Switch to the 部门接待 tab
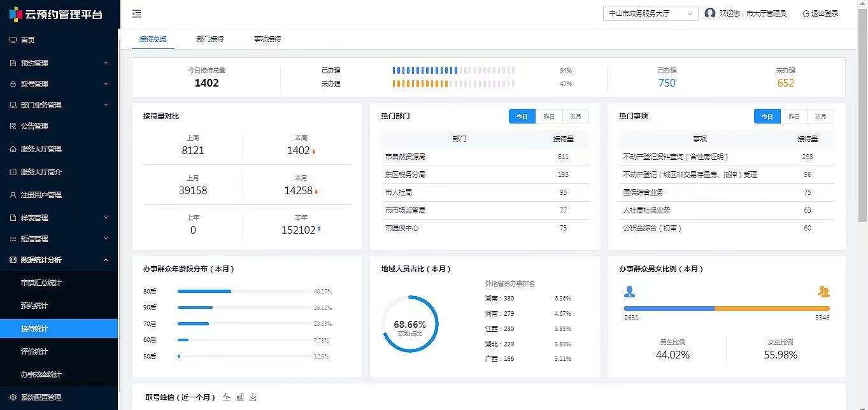Viewport: 868px width, 410px height. 210,39
